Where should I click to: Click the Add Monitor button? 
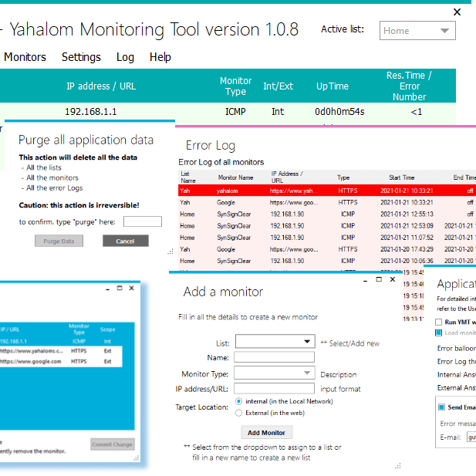(x=266, y=433)
